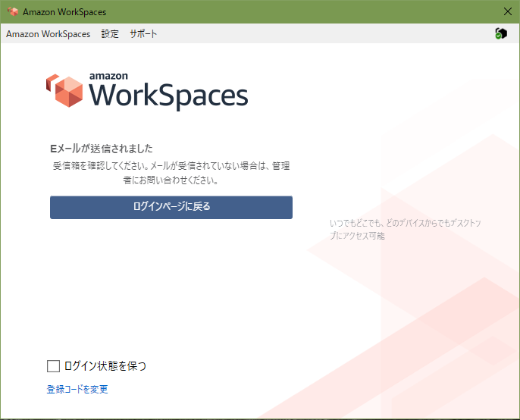Click the network connection status icon
The width and height of the screenshot is (520, 420).
tap(501, 33)
